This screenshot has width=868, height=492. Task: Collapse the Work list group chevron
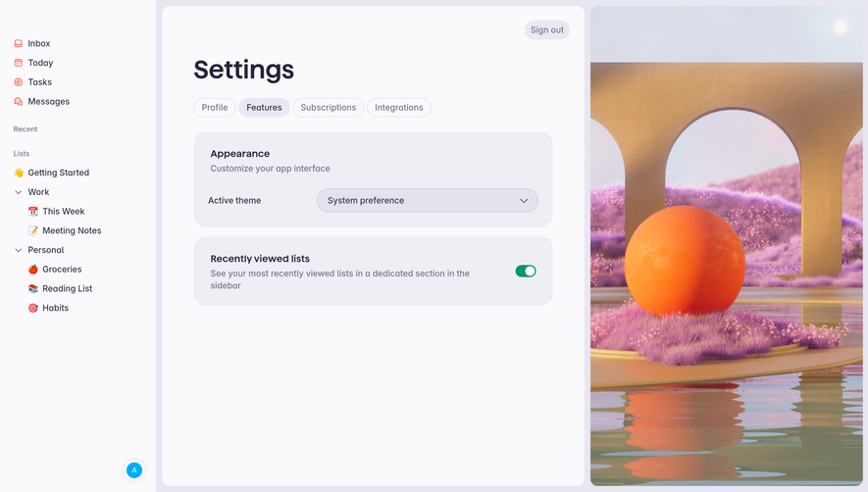tap(19, 192)
